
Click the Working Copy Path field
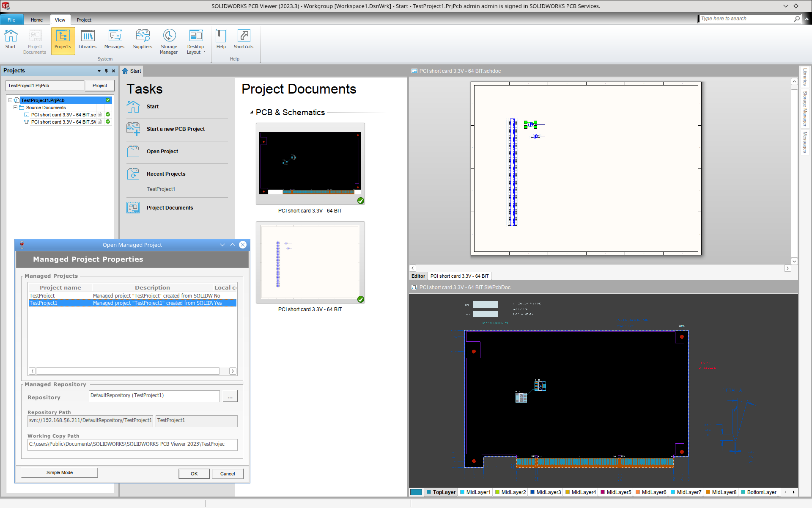(x=132, y=444)
